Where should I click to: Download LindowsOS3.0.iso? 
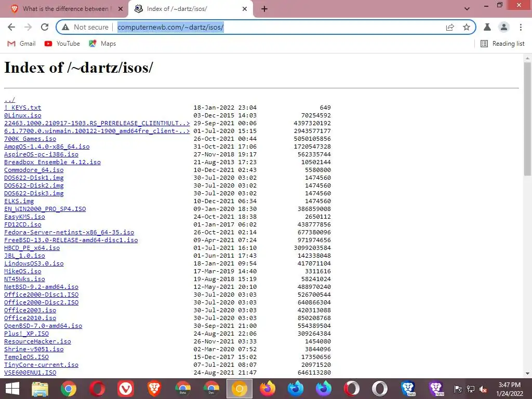coord(34,263)
